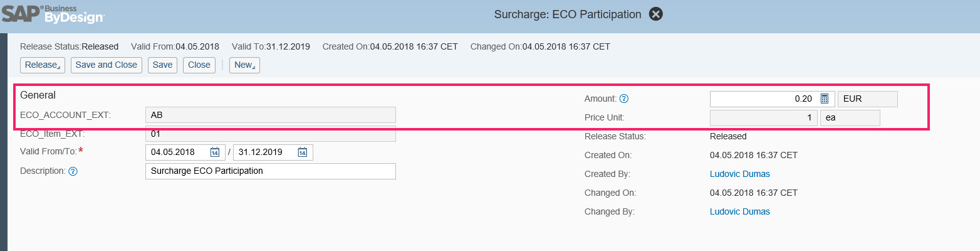980x251 pixels.
Task: Focus the Description text field
Action: (271, 171)
